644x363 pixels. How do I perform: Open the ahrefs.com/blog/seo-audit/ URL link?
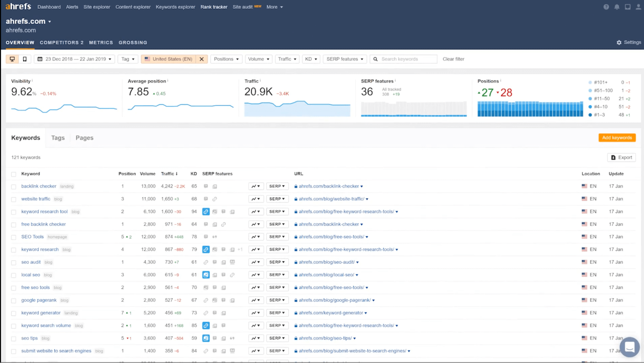(x=326, y=262)
